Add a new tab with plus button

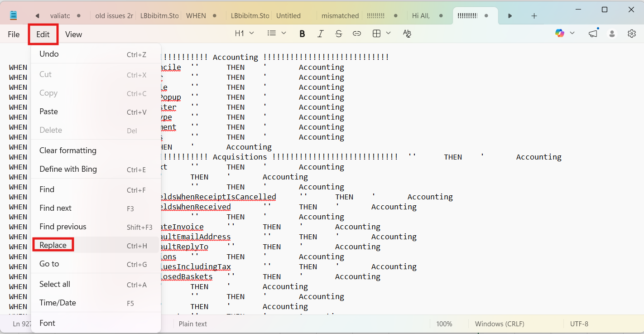(x=534, y=16)
